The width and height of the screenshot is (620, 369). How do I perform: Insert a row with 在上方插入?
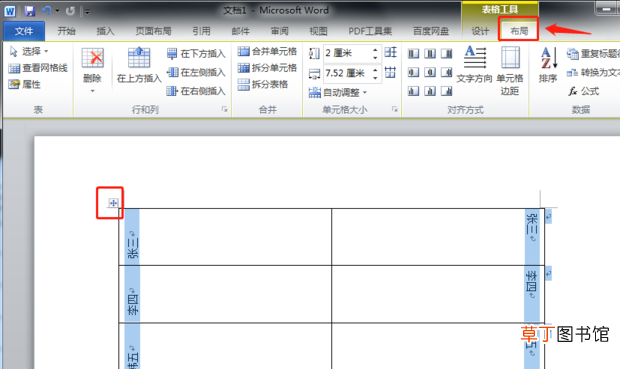click(139, 65)
